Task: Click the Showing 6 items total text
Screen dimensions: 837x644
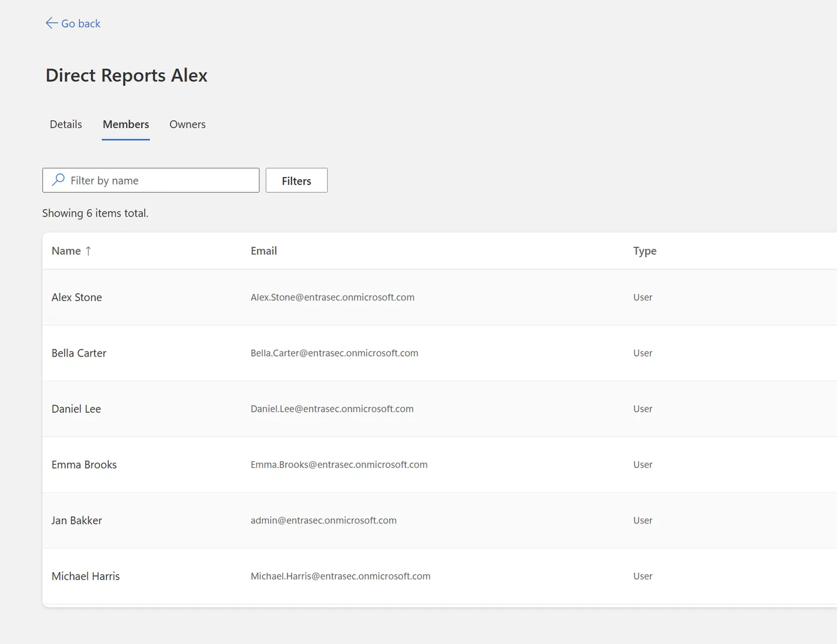Action: coord(95,213)
